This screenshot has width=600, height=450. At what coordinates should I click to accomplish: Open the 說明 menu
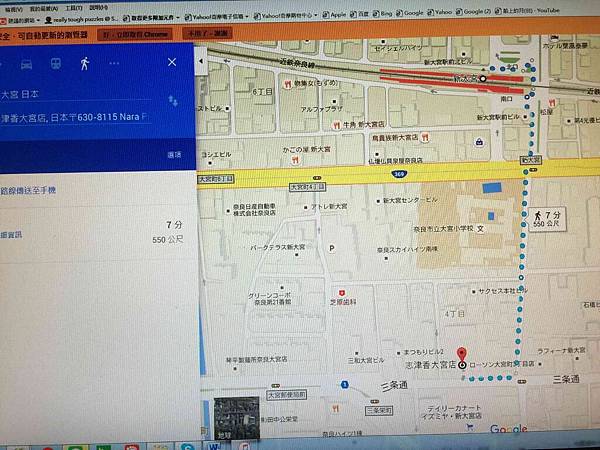point(98,7)
